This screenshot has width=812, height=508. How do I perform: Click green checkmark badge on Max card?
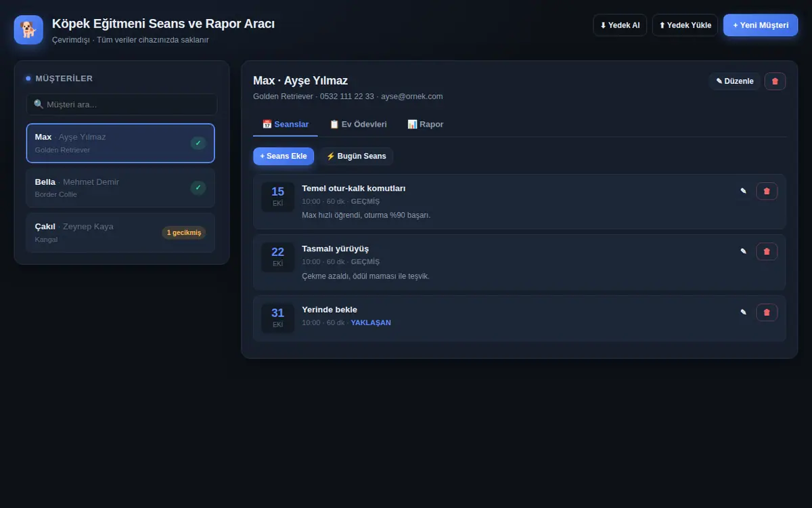point(198,143)
